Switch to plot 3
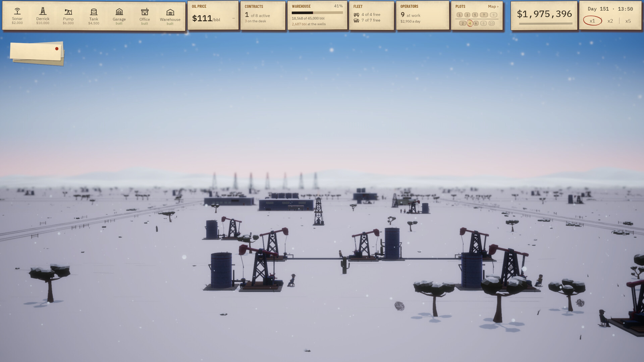Image resolution: width=644 pixels, height=362 pixels. pyautogui.click(x=467, y=15)
